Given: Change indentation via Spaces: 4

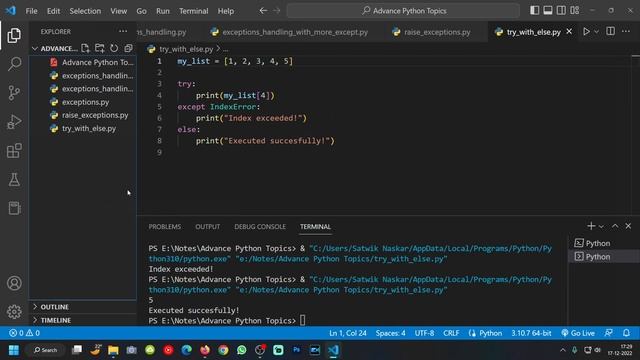Looking at the screenshot, I should tap(391, 333).
